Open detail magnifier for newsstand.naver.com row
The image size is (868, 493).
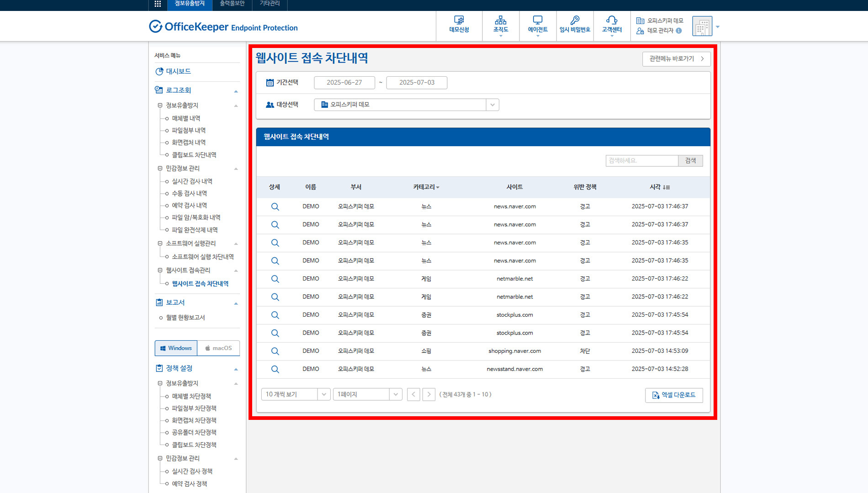pos(275,369)
